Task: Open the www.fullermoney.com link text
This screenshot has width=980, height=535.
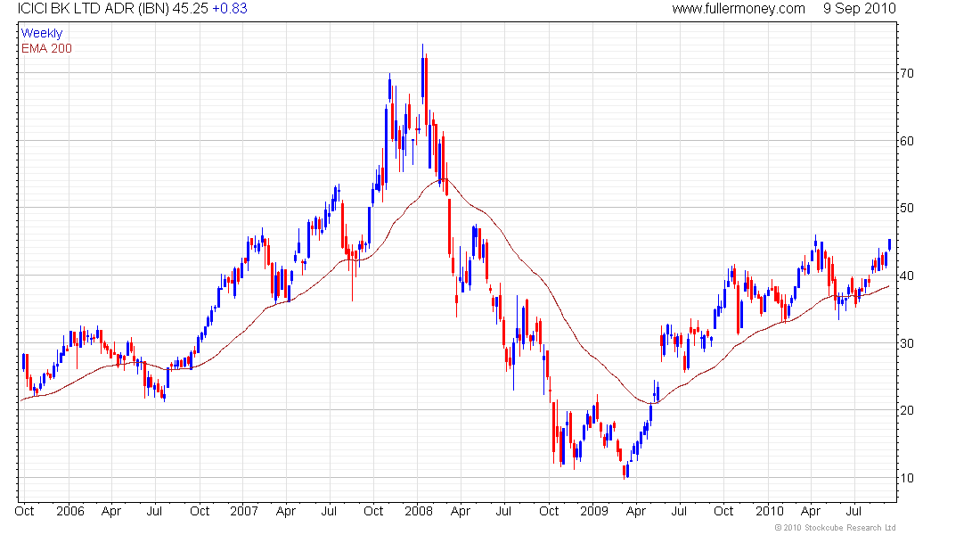Action: coord(739,9)
